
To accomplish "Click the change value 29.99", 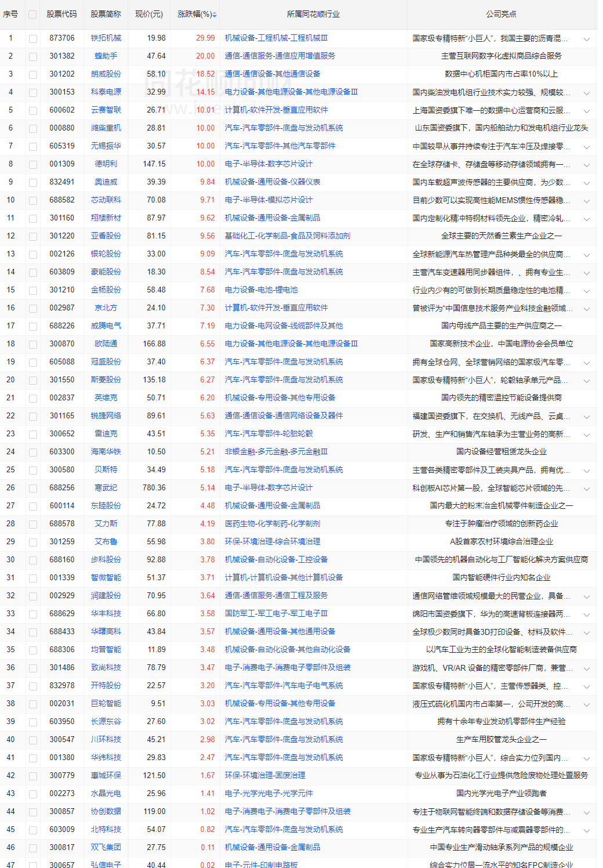I will 205,38.
